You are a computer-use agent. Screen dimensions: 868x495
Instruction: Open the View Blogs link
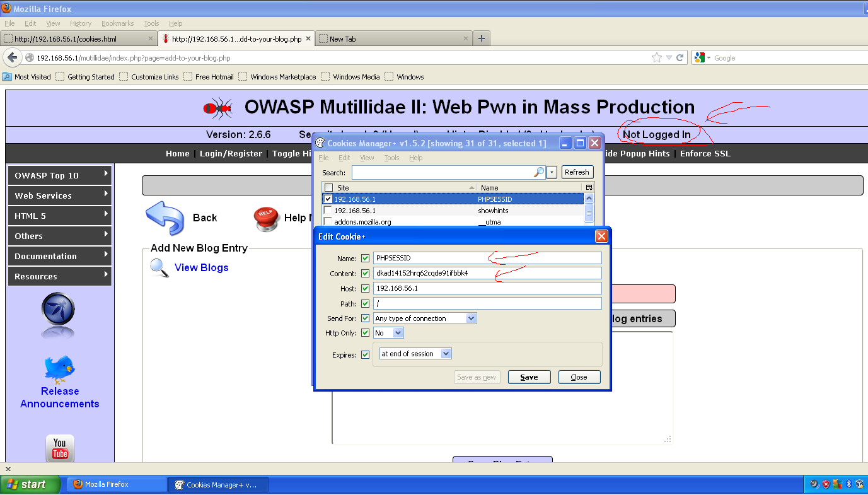coord(202,267)
